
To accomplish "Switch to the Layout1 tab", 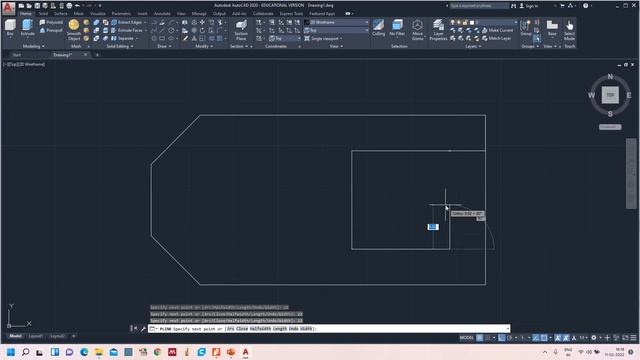I will [35, 336].
